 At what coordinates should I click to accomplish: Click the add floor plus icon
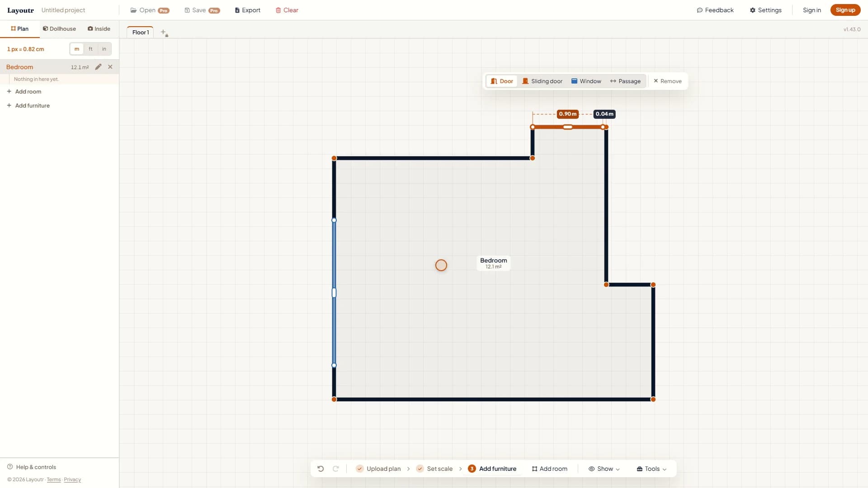[x=164, y=33]
